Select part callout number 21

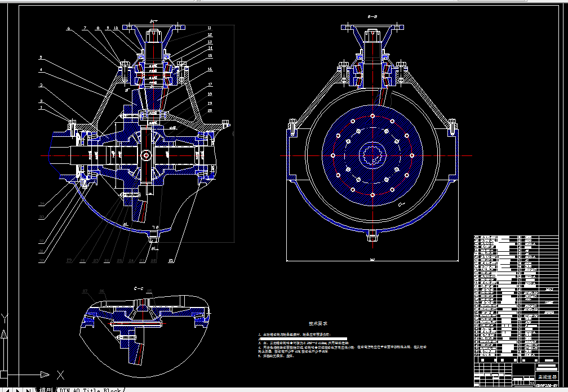171,260
